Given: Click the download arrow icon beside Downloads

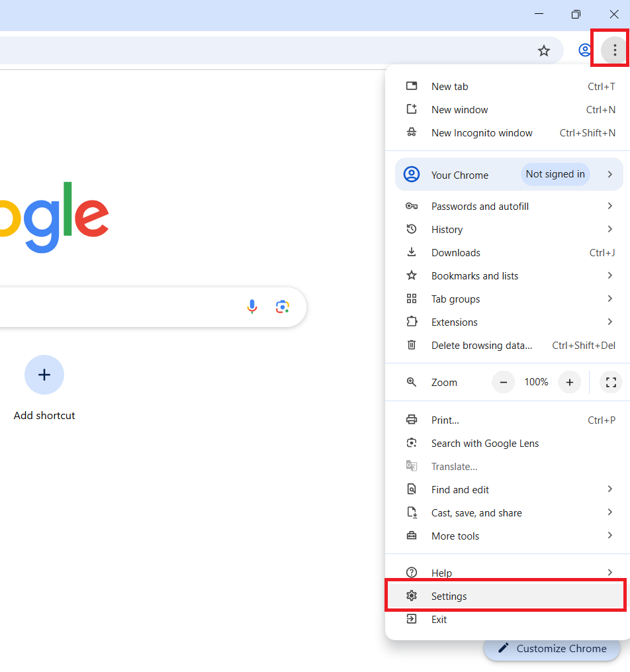Looking at the screenshot, I should [x=411, y=252].
